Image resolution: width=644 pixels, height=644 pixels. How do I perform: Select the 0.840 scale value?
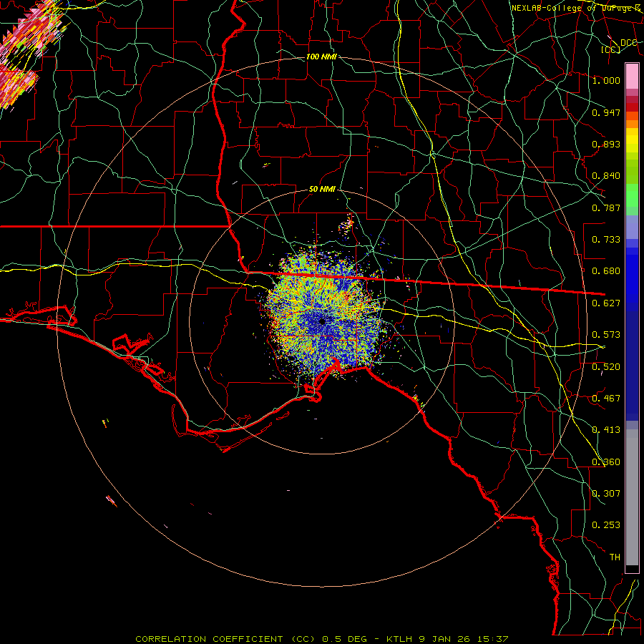coord(606,176)
